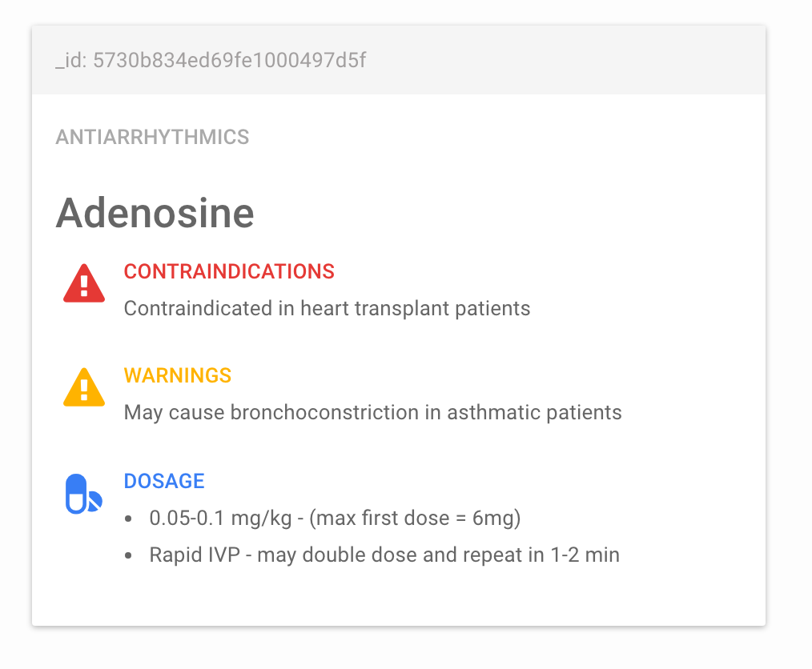Click the 0.05-0.1 mg/kg dosage line
This screenshot has width=812, height=669.
click(x=335, y=518)
